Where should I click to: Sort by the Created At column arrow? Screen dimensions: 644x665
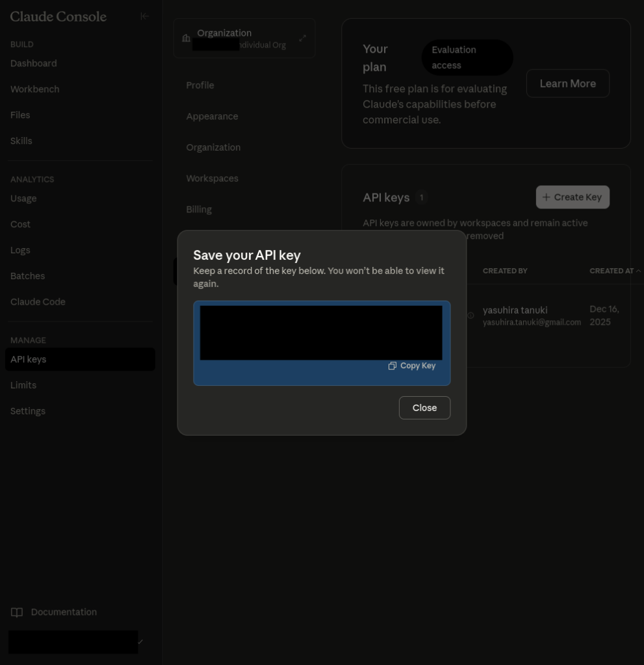point(638,271)
